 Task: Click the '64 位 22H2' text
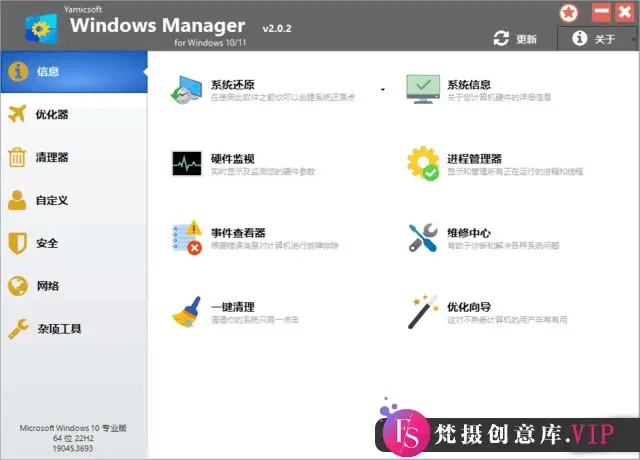tap(73, 438)
